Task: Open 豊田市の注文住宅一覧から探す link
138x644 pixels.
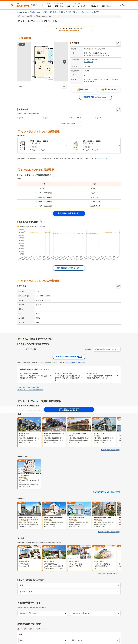Action: (x=108, y=573)
